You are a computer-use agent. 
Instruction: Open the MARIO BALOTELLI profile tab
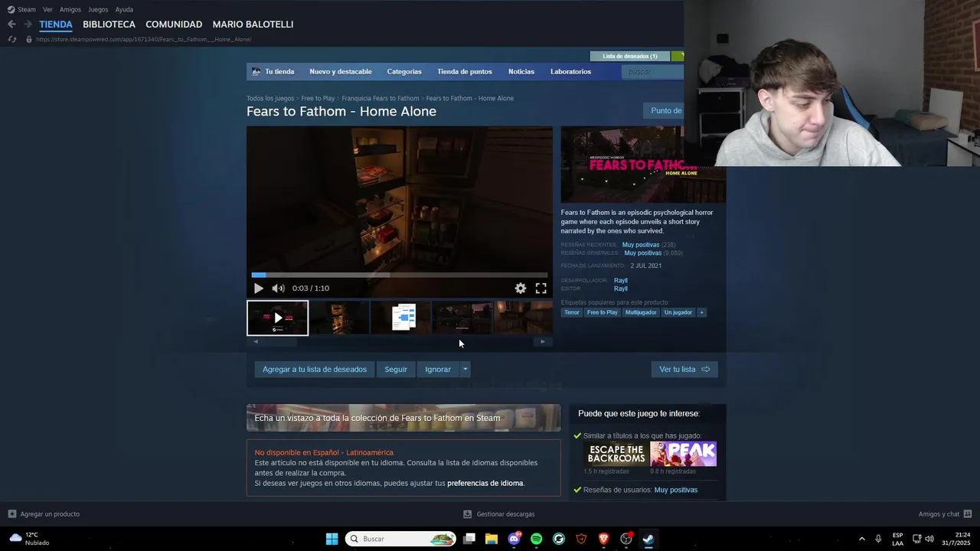coord(253,24)
